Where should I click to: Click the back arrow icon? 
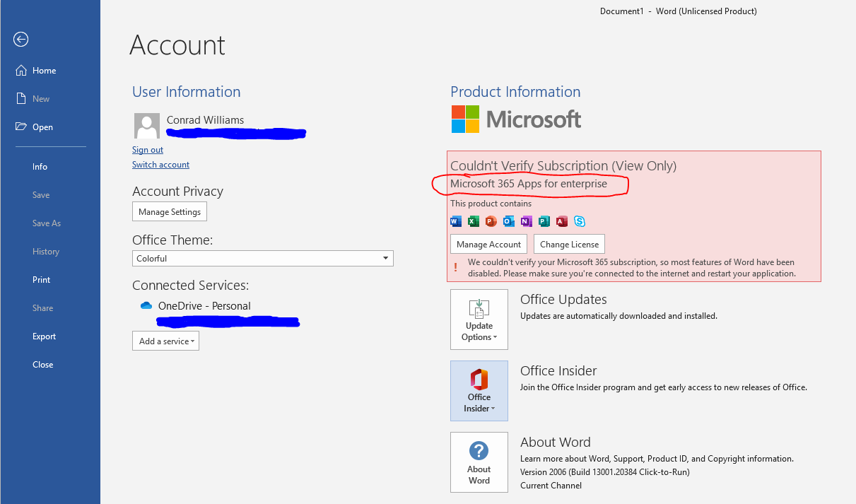[x=21, y=40]
